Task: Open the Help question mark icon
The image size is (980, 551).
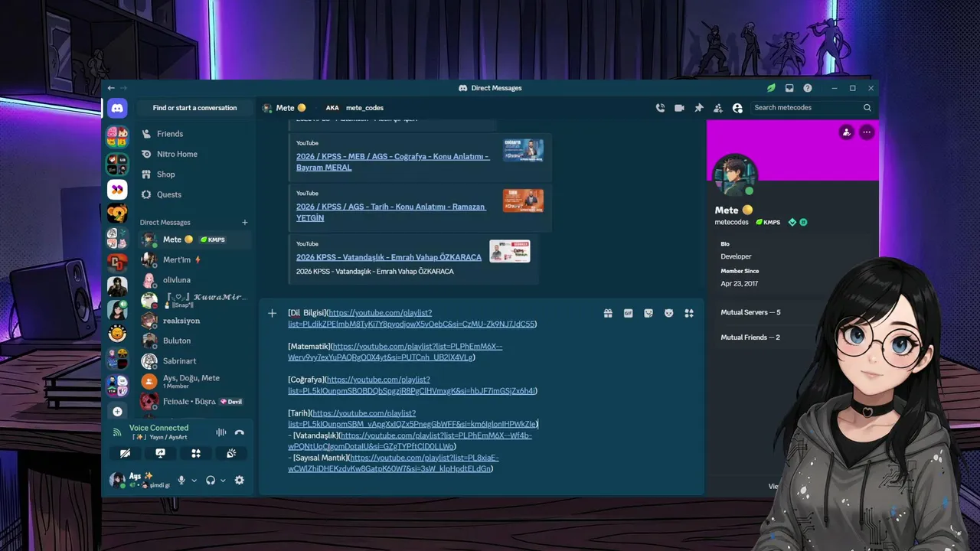Action: coord(808,88)
